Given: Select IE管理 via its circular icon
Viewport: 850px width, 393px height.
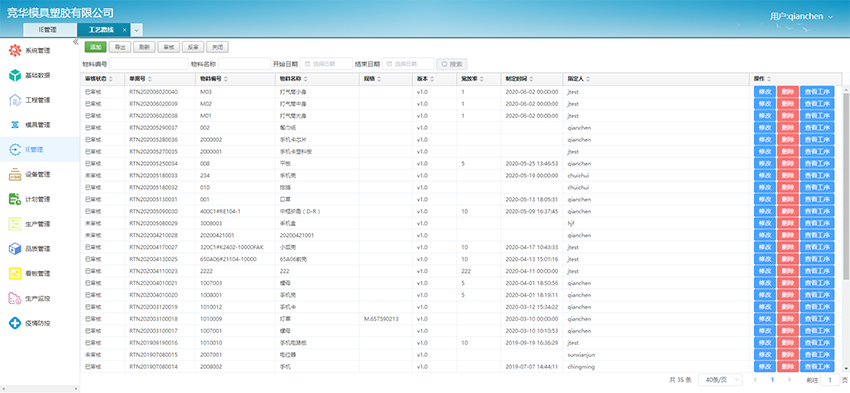Looking at the screenshot, I should pos(15,150).
